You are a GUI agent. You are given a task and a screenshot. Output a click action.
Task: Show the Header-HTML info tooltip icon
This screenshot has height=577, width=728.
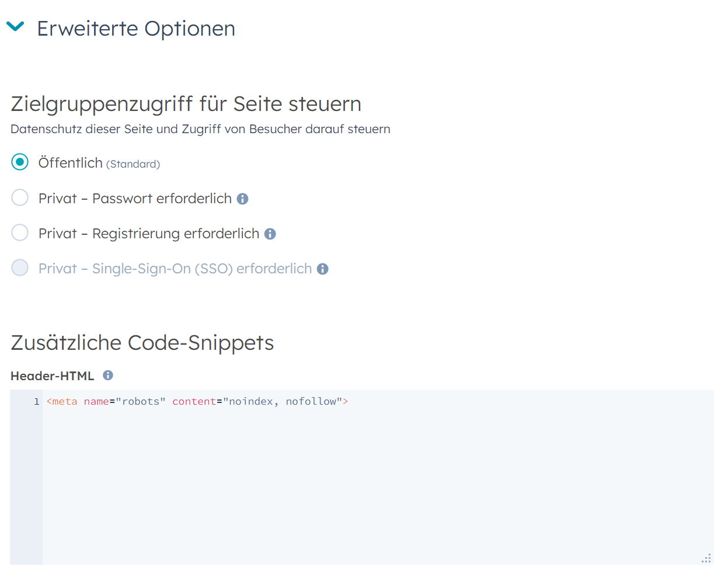[x=108, y=376]
